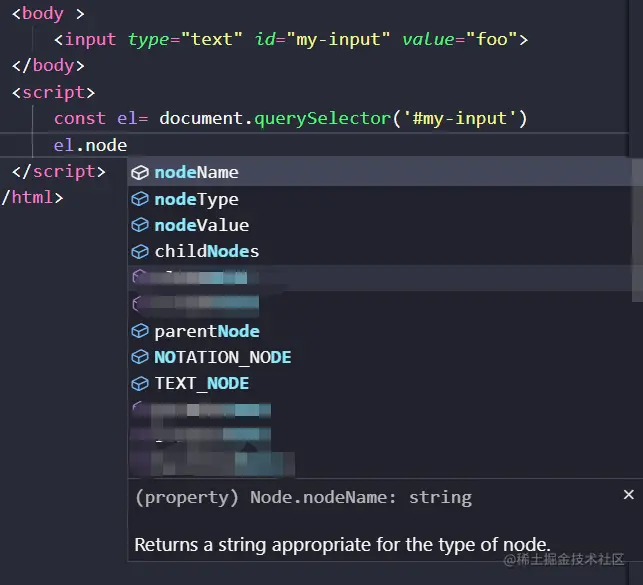The image size is (643, 585).
Task: Click the suggestion list scrollbar
Action: tap(637, 230)
